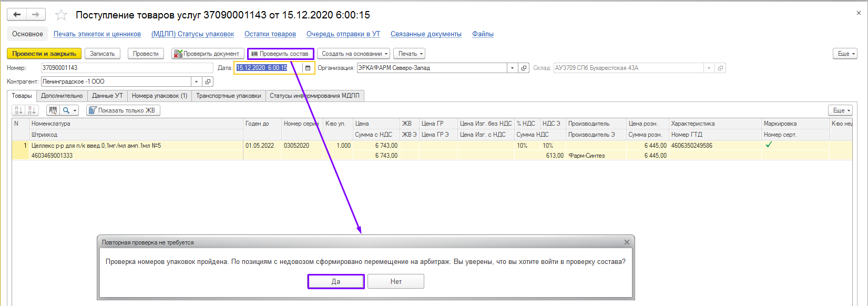Image resolution: width=868 pixels, height=306 pixels.
Task: Click the back navigation arrow
Action: (x=17, y=15)
